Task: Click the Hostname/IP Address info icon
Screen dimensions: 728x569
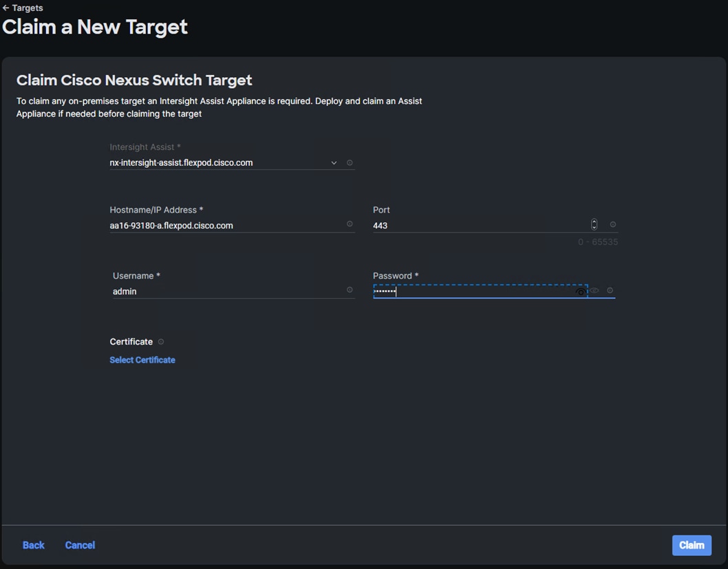Action: pos(350,224)
